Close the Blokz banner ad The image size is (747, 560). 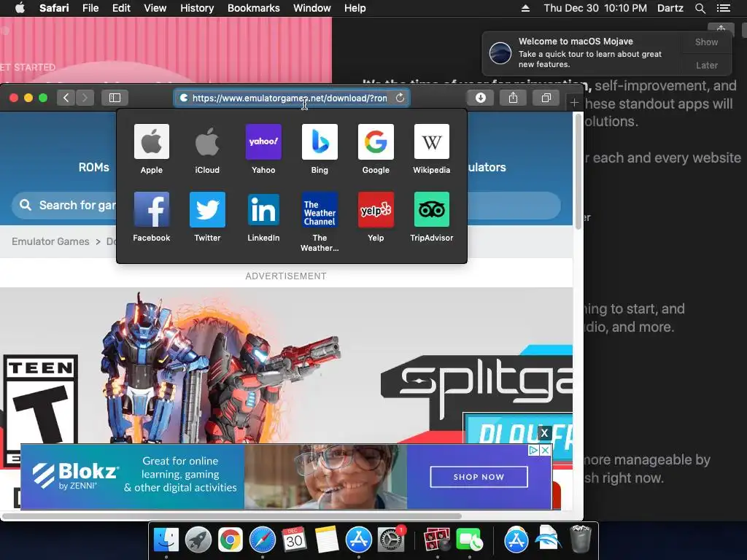coord(546,450)
